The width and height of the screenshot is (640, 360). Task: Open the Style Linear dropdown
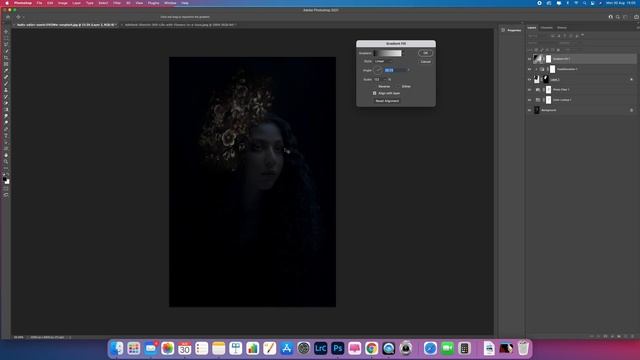click(383, 61)
